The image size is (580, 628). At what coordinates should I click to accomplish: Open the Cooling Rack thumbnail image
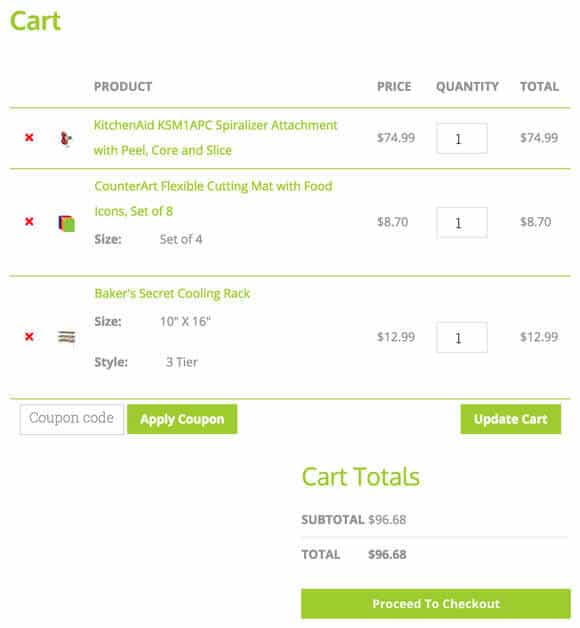[x=66, y=337]
